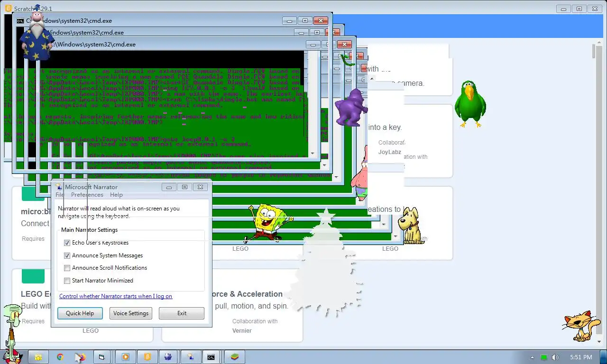This screenshot has width=607, height=364.
Task: Open Narrator's Help menu
Action: [116, 195]
